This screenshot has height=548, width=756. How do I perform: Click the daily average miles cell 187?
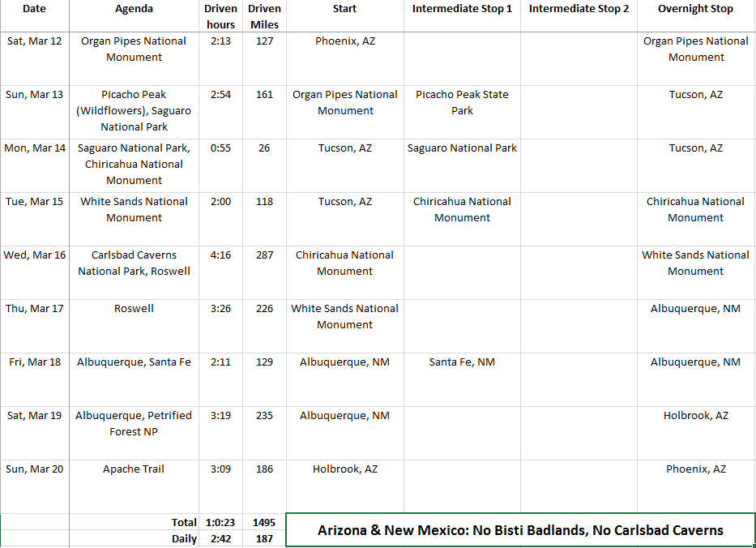pos(264,539)
